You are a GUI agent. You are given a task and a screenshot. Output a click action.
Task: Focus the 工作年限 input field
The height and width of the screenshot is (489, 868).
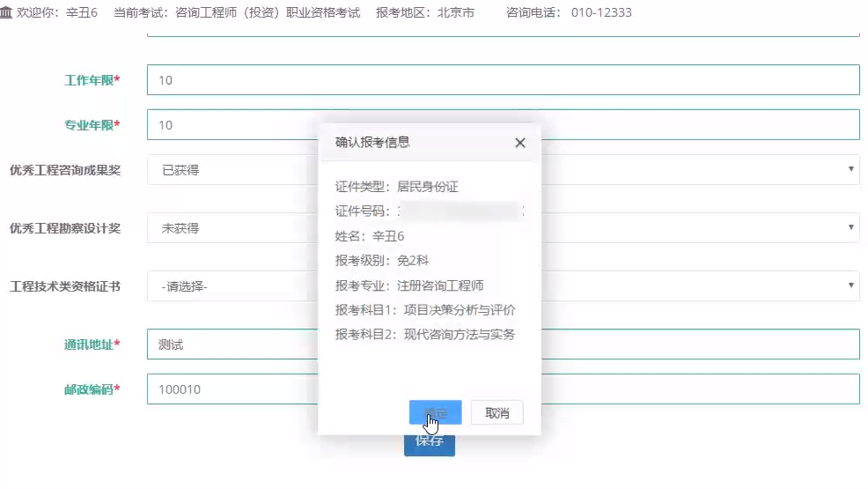504,80
